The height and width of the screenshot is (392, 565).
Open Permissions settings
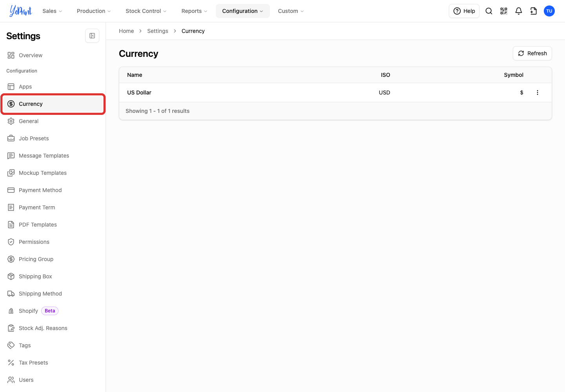click(x=53, y=242)
